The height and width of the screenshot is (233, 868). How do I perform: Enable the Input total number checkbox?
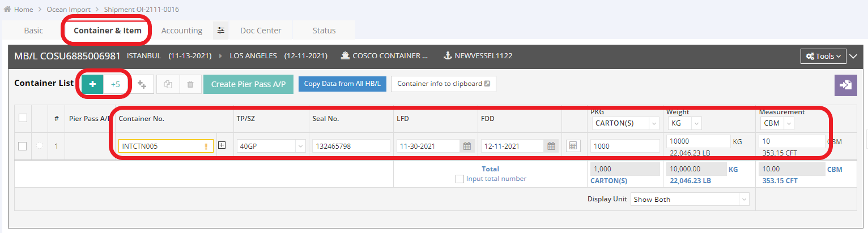coord(459,179)
